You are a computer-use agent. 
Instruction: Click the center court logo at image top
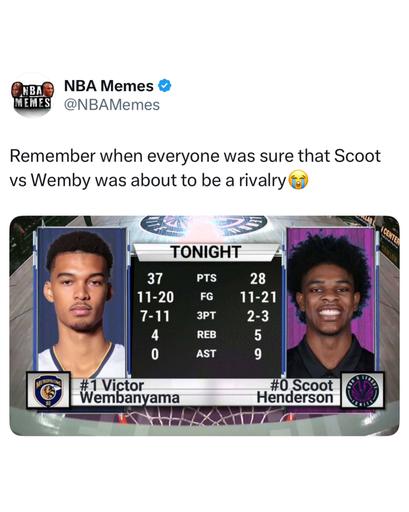204,226
